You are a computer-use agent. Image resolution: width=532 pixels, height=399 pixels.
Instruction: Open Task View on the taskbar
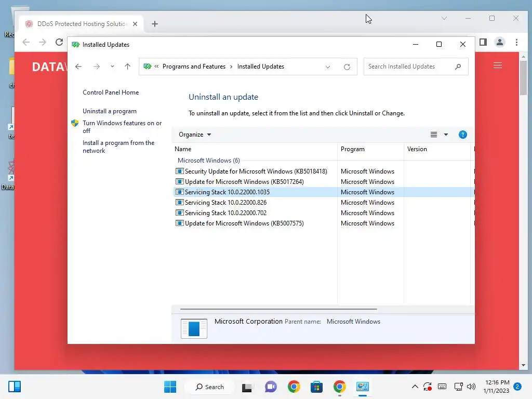pyautogui.click(x=247, y=387)
